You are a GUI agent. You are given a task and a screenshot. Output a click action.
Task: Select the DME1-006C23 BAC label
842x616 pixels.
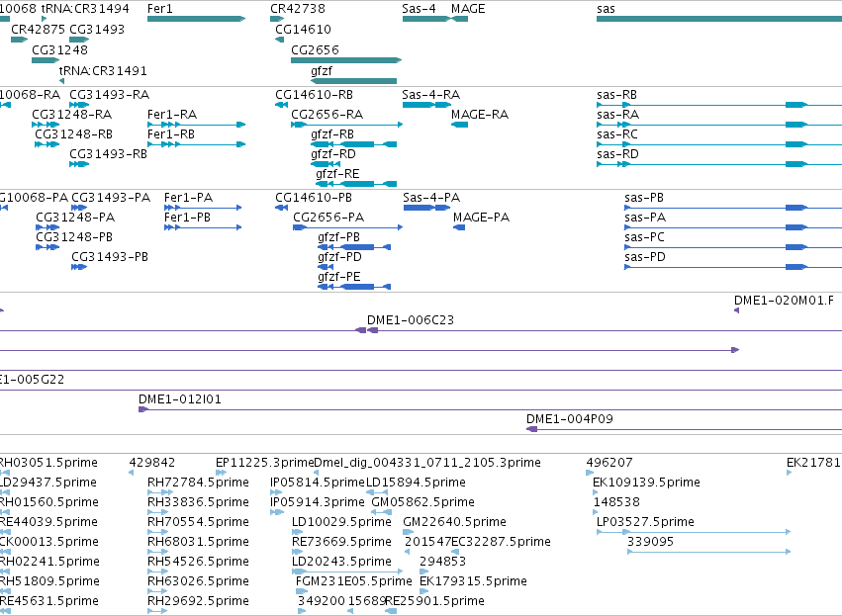(411, 320)
